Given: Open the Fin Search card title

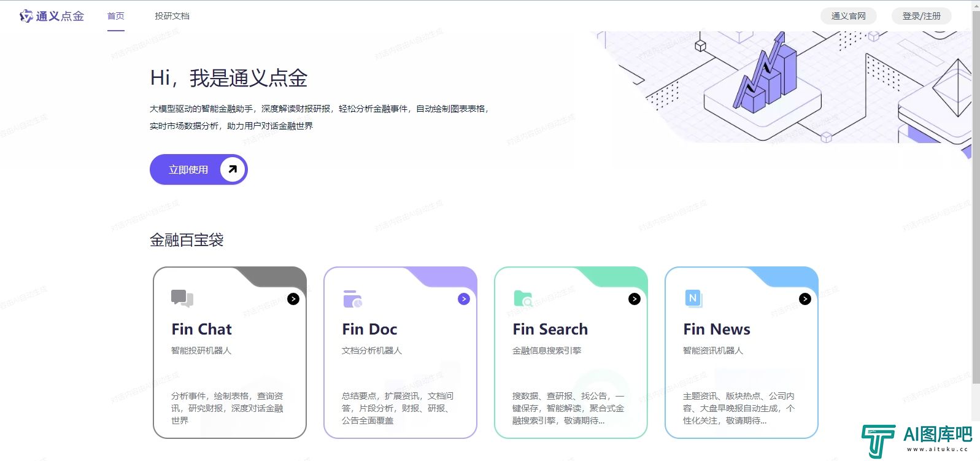Looking at the screenshot, I should tap(550, 330).
